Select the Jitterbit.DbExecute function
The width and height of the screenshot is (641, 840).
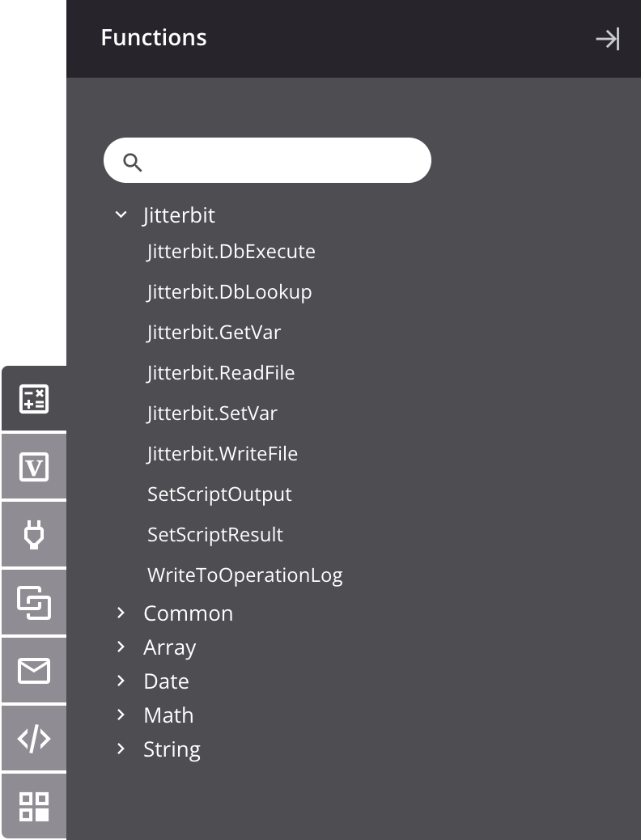tap(231, 251)
